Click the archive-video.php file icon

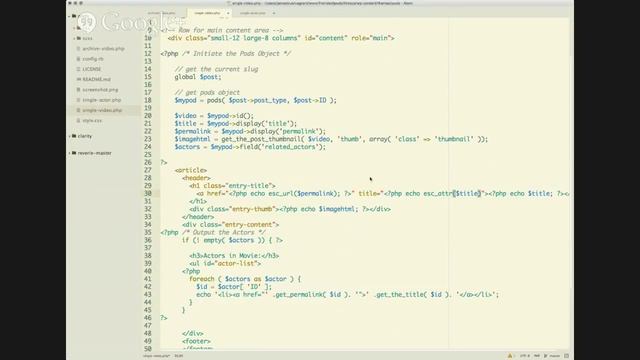[78, 49]
